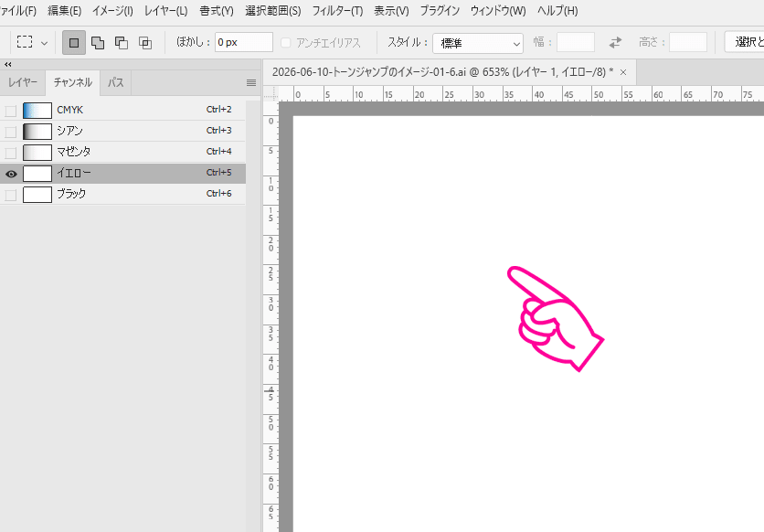Click the 幅 width input field
The height and width of the screenshot is (532, 764).
pos(576,42)
